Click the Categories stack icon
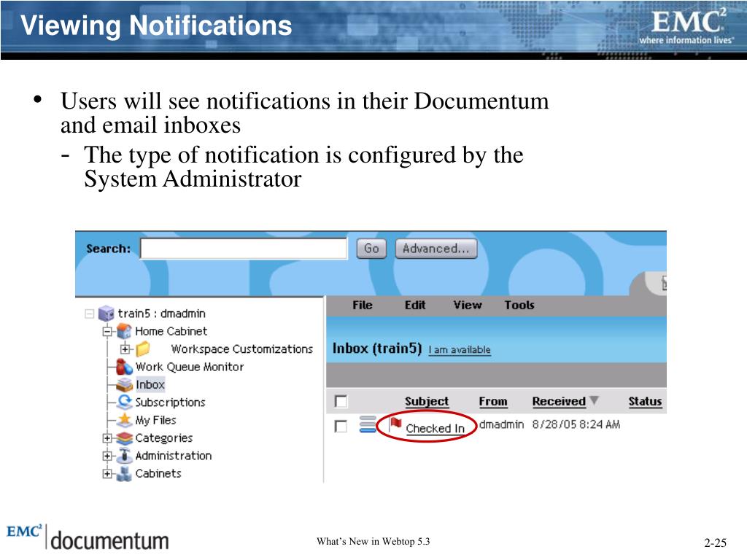This screenshot has height=560, width=747. coord(124,437)
